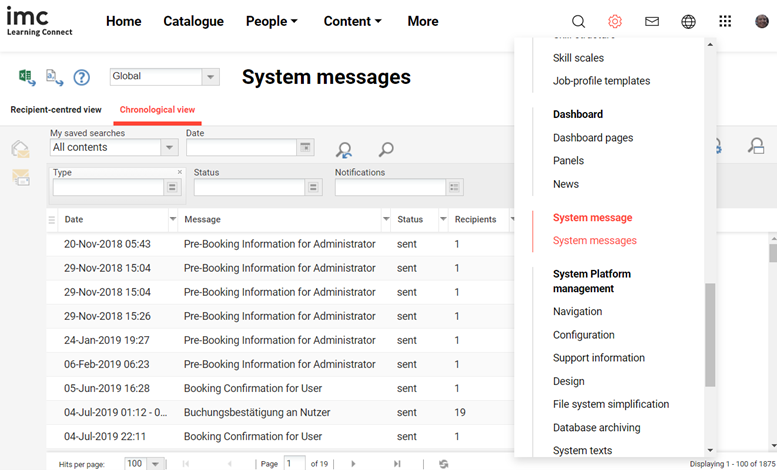Click the user avatar picture
777x470 pixels.
(x=762, y=21)
